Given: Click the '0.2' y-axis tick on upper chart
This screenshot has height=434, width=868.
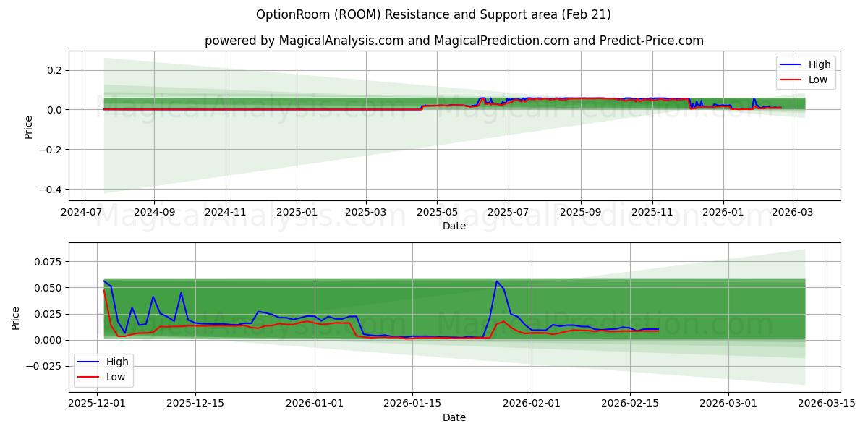Looking at the screenshot, I should pyautogui.click(x=56, y=70).
